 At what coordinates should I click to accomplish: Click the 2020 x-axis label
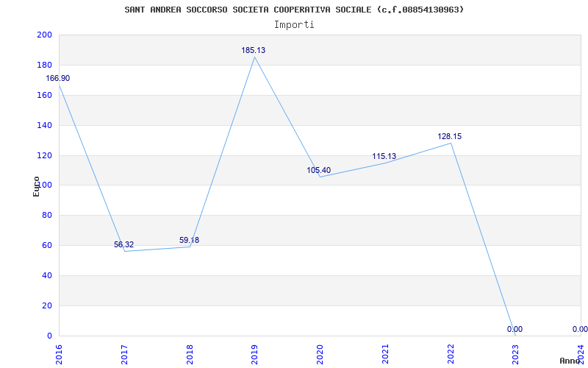[x=320, y=354]
